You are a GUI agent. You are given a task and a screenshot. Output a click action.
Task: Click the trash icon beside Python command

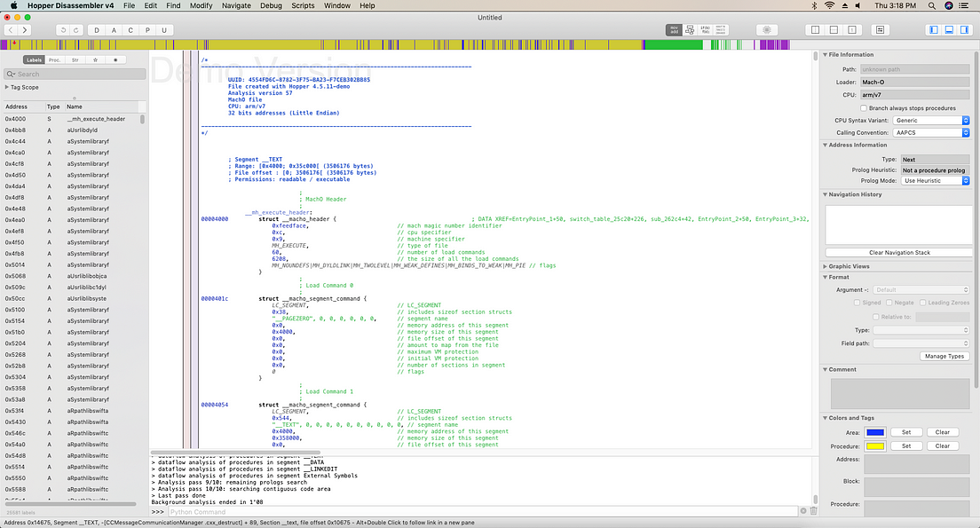tap(813, 511)
